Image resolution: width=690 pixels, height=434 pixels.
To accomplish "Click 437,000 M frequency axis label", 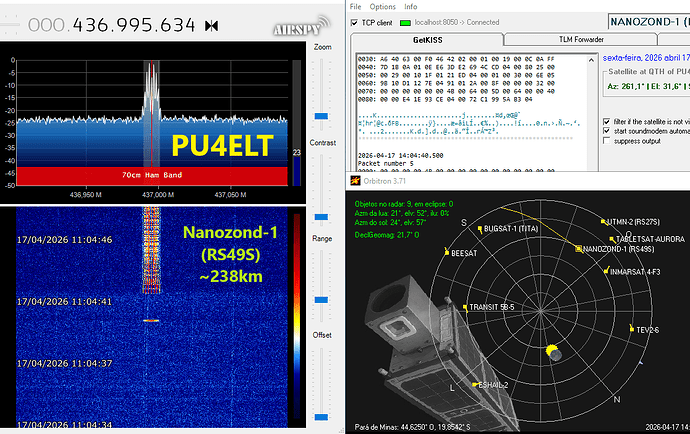I will [158, 195].
